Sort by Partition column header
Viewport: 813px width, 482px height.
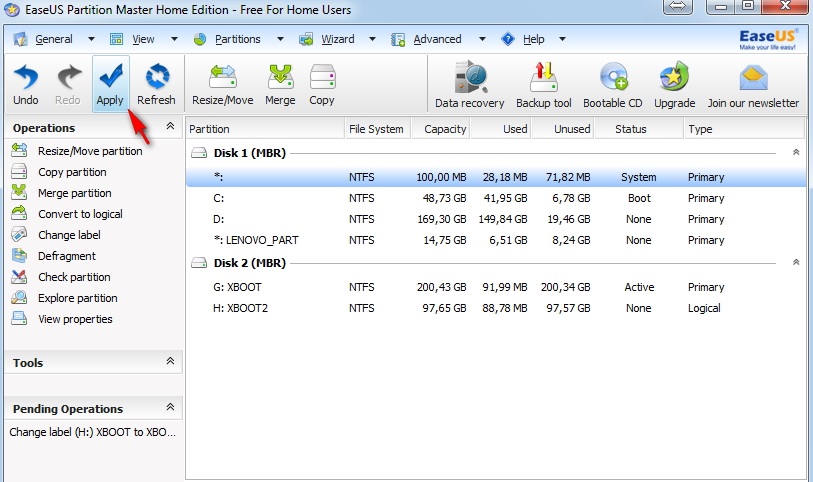point(265,129)
